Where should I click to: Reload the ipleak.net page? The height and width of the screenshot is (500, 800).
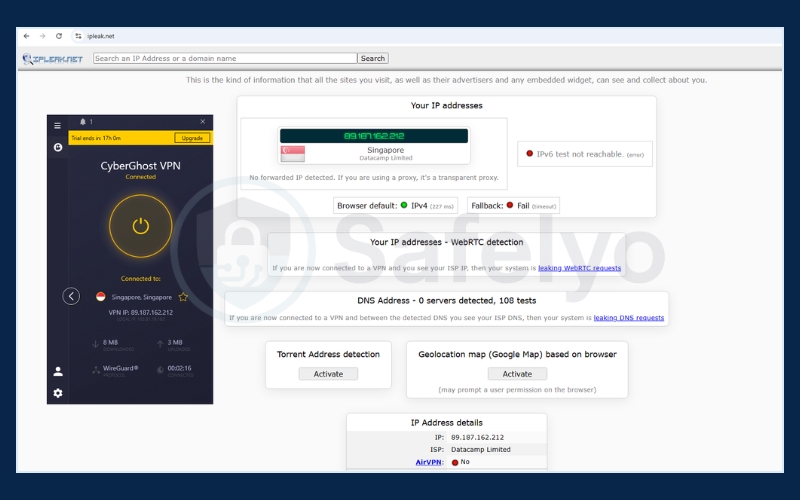pos(59,36)
